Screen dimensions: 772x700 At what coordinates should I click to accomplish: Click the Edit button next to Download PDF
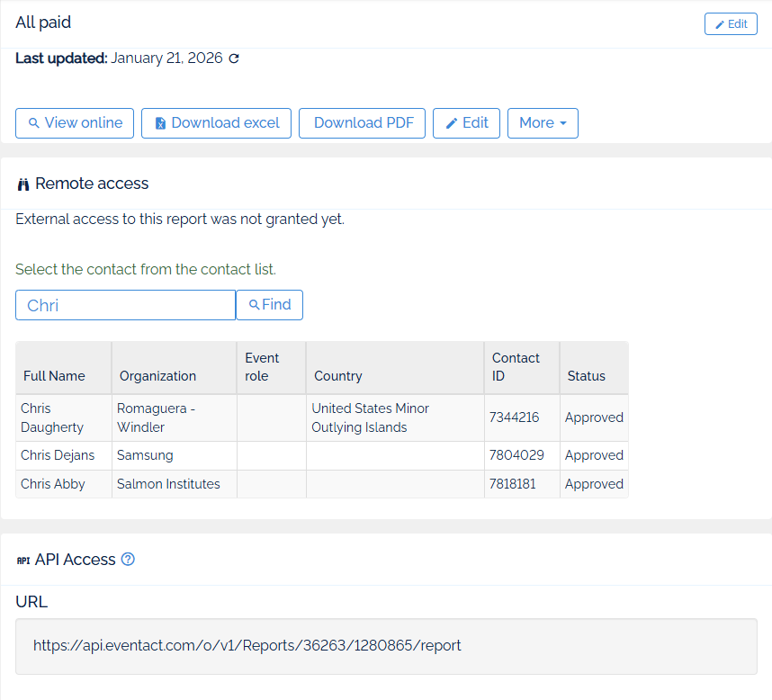tap(466, 123)
